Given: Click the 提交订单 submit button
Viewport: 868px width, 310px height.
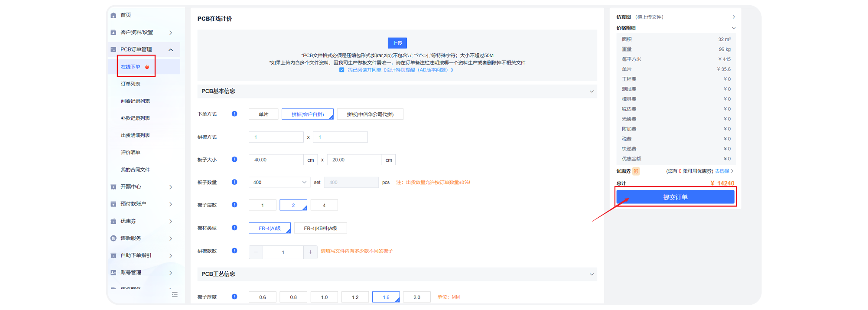Looking at the screenshot, I should pos(675,197).
